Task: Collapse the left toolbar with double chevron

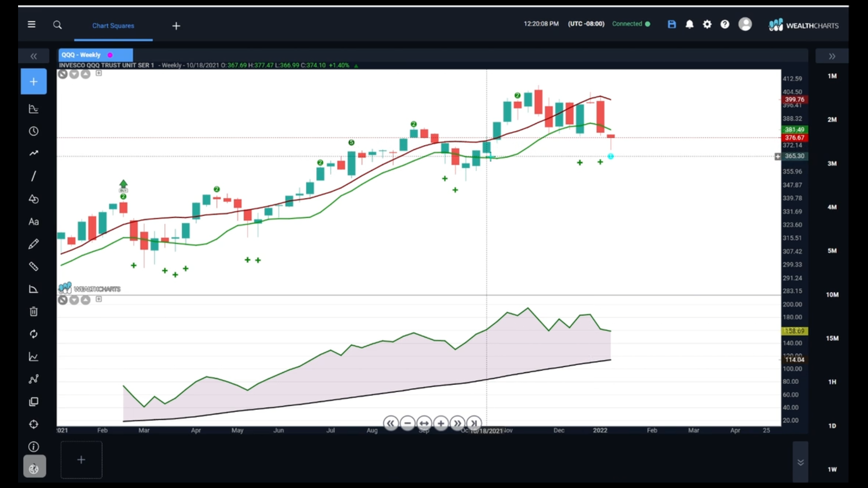Action: click(x=33, y=56)
